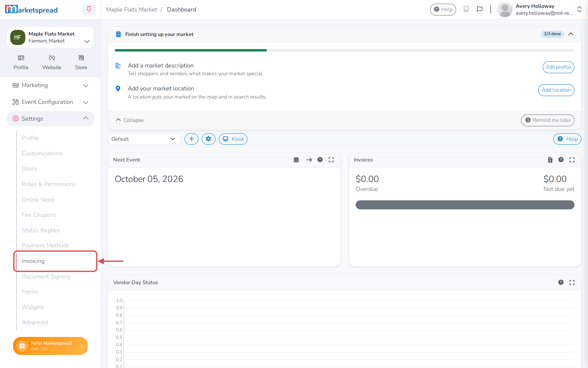588x368 pixels.
Task: Click help question mark in Next Event widget
Action: click(320, 160)
